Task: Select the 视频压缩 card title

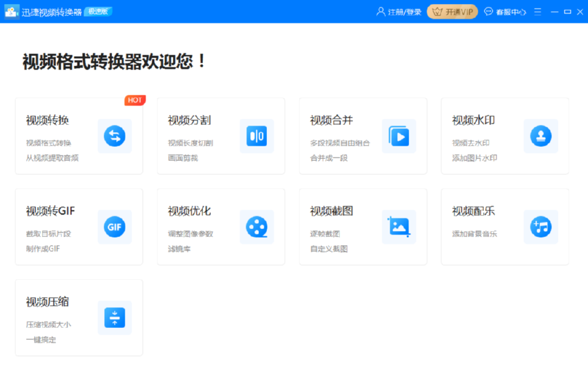Action: (47, 302)
